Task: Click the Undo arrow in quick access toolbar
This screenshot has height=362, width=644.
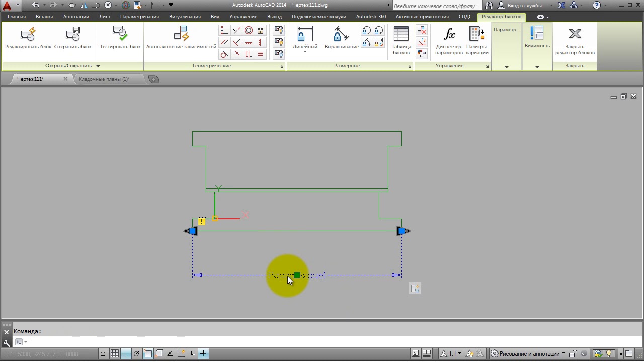Action: tap(35, 5)
